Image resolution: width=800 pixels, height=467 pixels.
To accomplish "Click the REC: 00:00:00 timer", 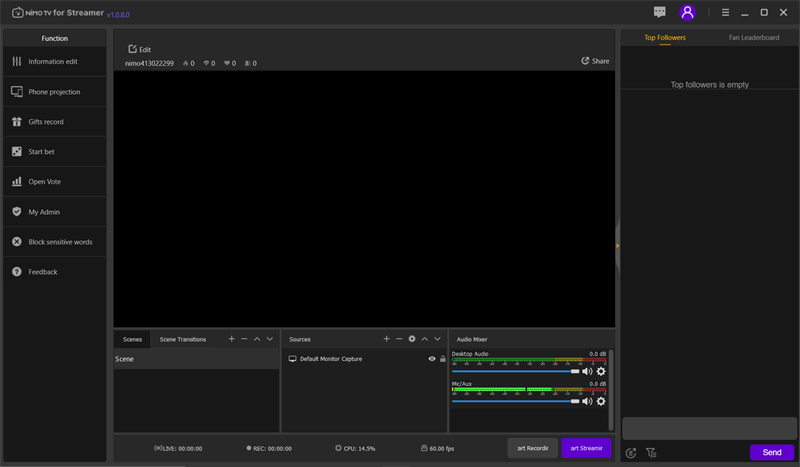I will (x=269, y=449).
